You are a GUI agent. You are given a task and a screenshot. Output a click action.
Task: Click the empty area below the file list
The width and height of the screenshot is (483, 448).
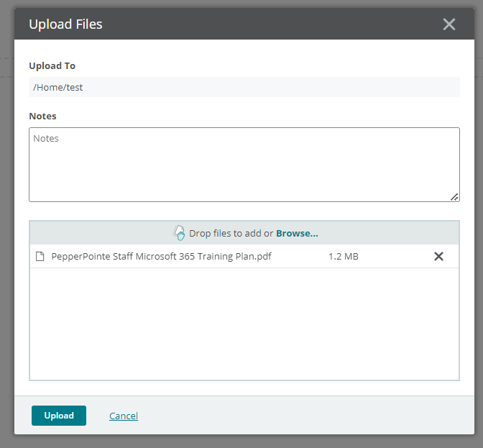coord(244,324)
